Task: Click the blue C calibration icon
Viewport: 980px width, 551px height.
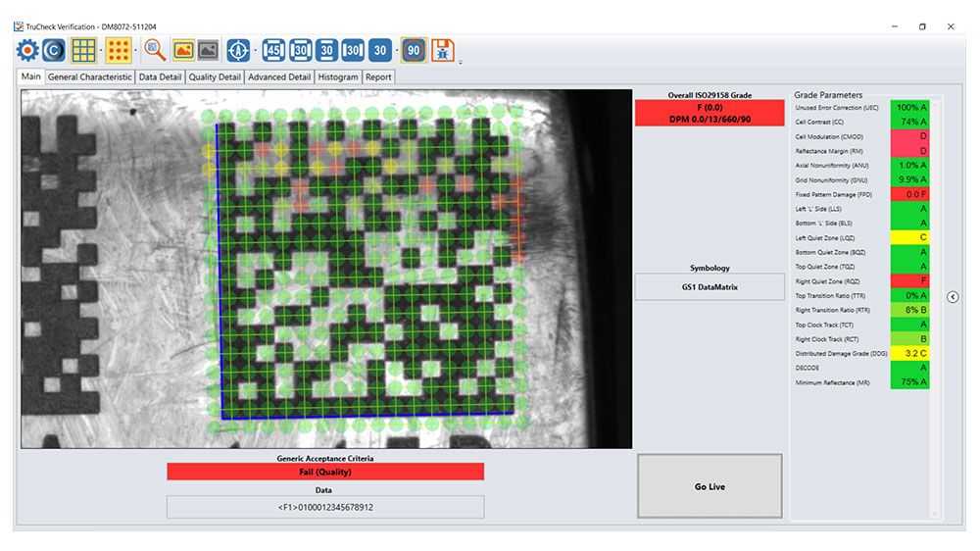Action: (x=54, y=50)
